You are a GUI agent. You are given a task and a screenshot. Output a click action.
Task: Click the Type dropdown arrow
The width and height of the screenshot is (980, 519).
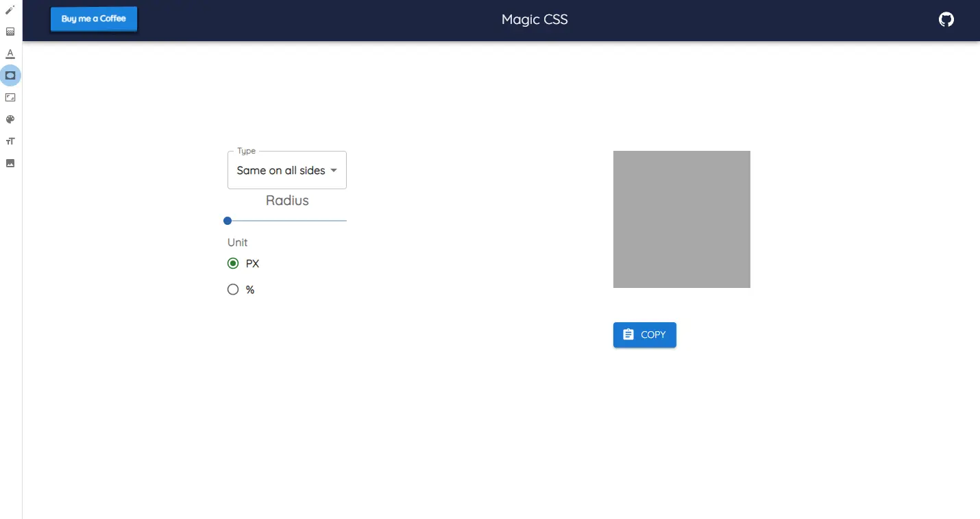(334, 171)
